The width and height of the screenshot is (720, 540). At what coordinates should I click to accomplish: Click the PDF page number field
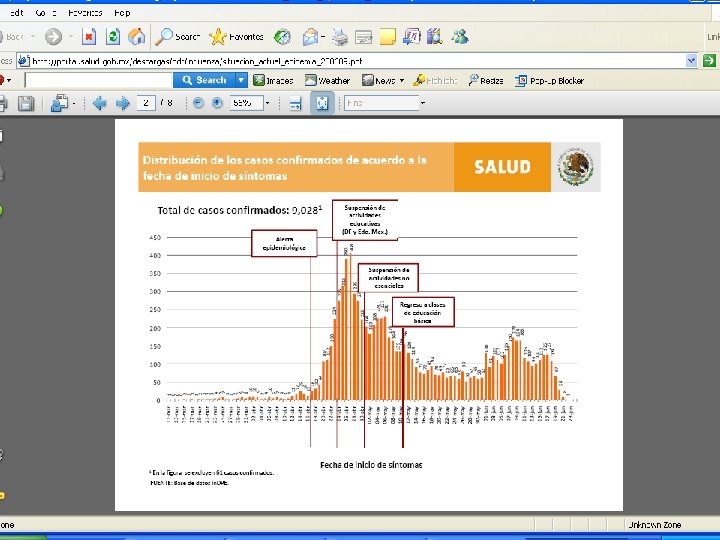coord(146,103)
